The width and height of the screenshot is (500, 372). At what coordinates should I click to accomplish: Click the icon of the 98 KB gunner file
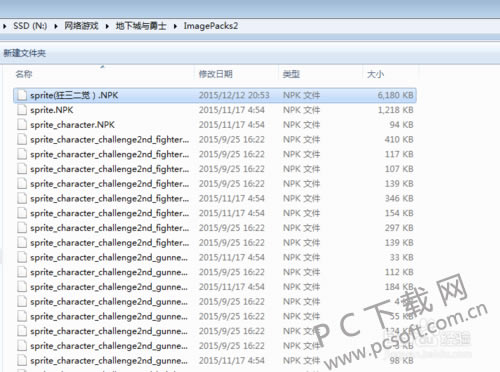22,360
